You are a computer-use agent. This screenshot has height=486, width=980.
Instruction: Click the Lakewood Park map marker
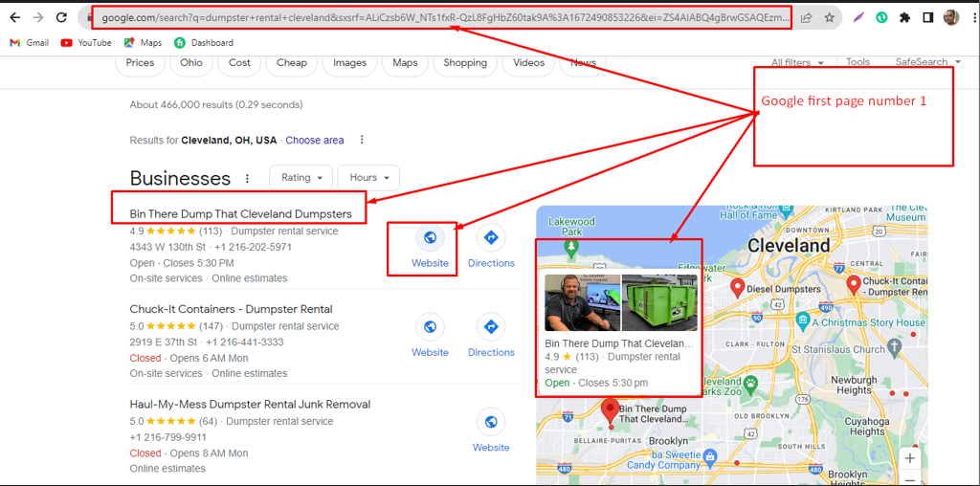[570, 251]
